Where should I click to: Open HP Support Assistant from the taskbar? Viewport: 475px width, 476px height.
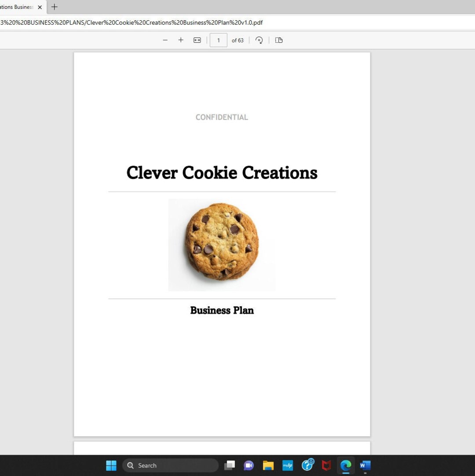pyautogui.click(x=307, y=465)
